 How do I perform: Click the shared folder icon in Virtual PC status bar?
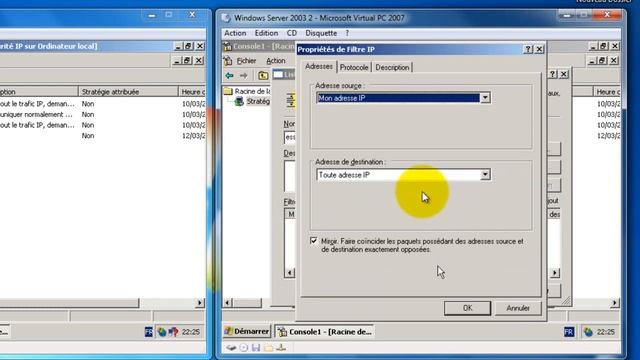[x=268, y=348]
